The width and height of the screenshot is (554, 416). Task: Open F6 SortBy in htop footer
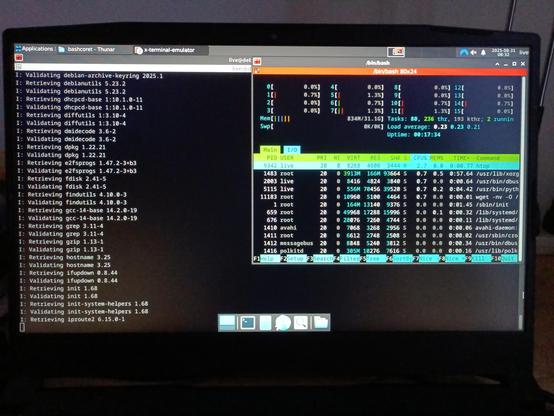coord(399,259)
